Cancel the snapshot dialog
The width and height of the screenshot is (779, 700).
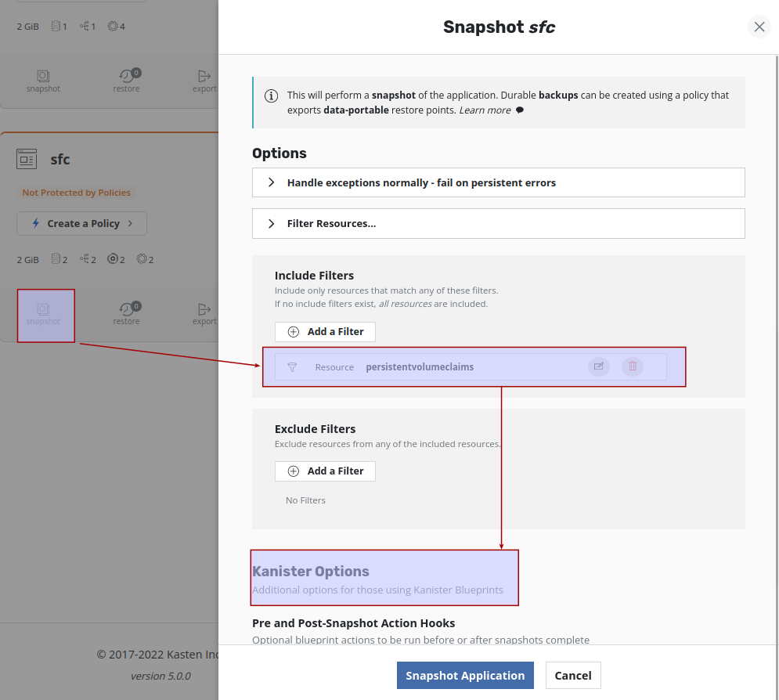coord(573,675)
